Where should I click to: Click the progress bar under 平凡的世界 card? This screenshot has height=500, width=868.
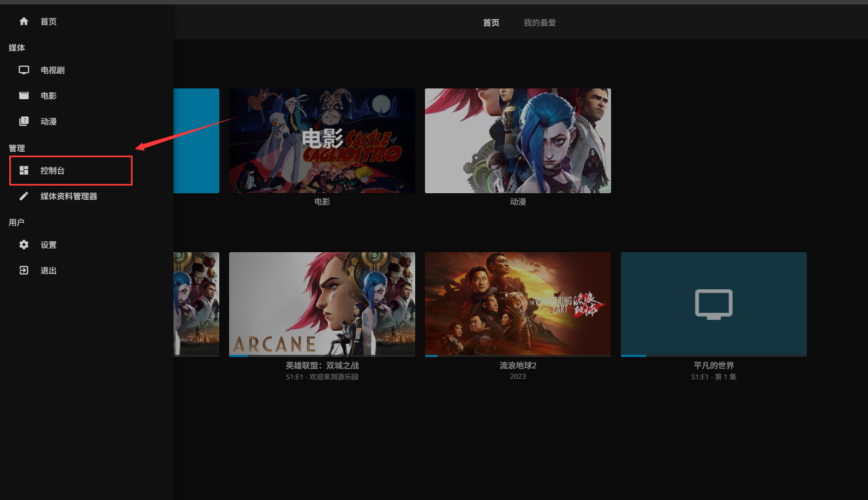pyautogui.click(x=714, y=356)
